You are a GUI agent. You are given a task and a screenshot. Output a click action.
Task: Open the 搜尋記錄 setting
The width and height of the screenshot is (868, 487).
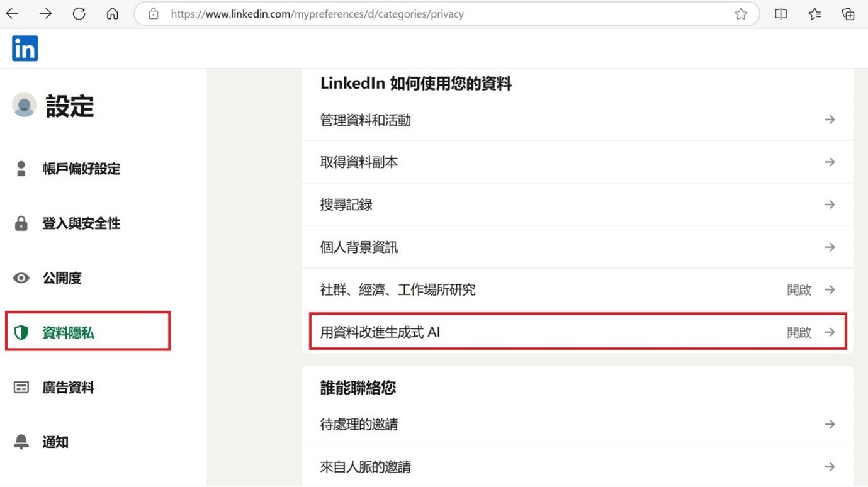(578, 204)
